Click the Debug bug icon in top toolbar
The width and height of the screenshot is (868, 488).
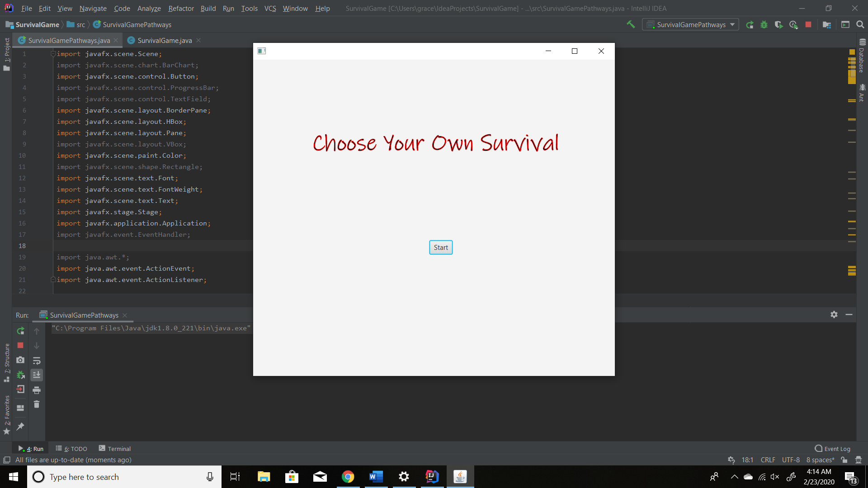click(x=764, y=25)
